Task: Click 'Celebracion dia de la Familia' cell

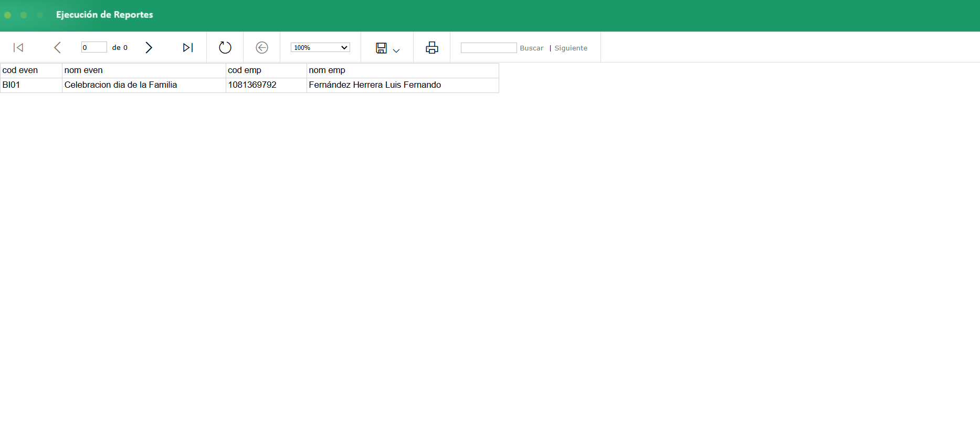Action: (144, 85)
